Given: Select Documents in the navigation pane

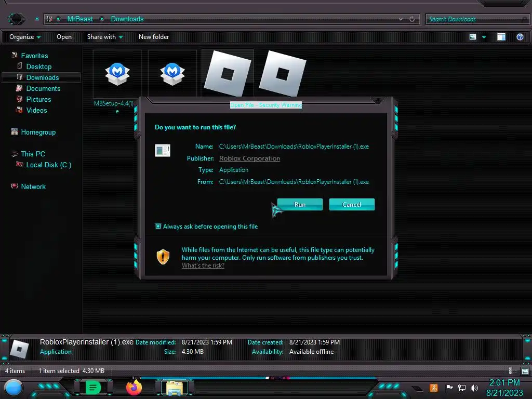Looking at the screenshot, I should [x=43, y=88].
